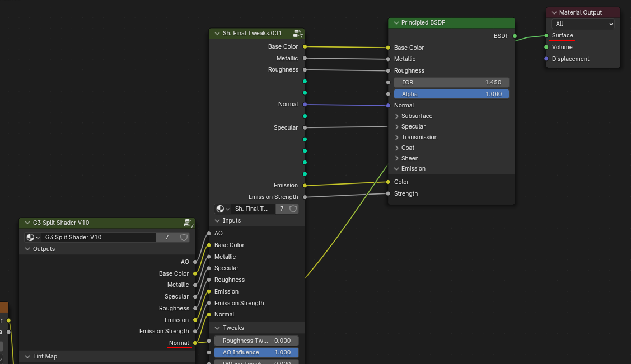
Task: Collapse the Outputs panel in G3 Split Shader
Action: pos(27,249)
